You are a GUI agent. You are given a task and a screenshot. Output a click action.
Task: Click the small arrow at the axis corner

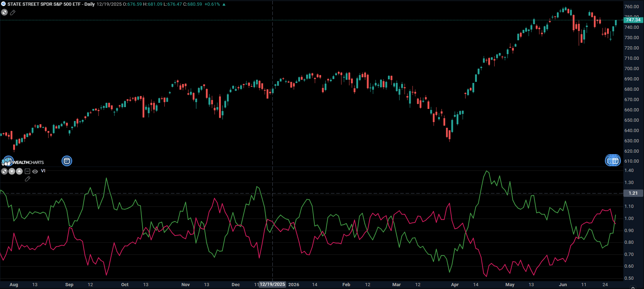633,287
